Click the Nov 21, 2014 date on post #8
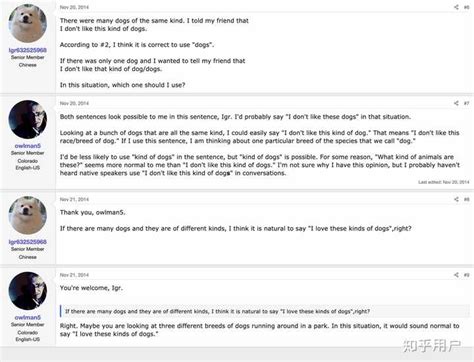Image resolution: width=474 pixels, height=362 pixels. point(74,199)
